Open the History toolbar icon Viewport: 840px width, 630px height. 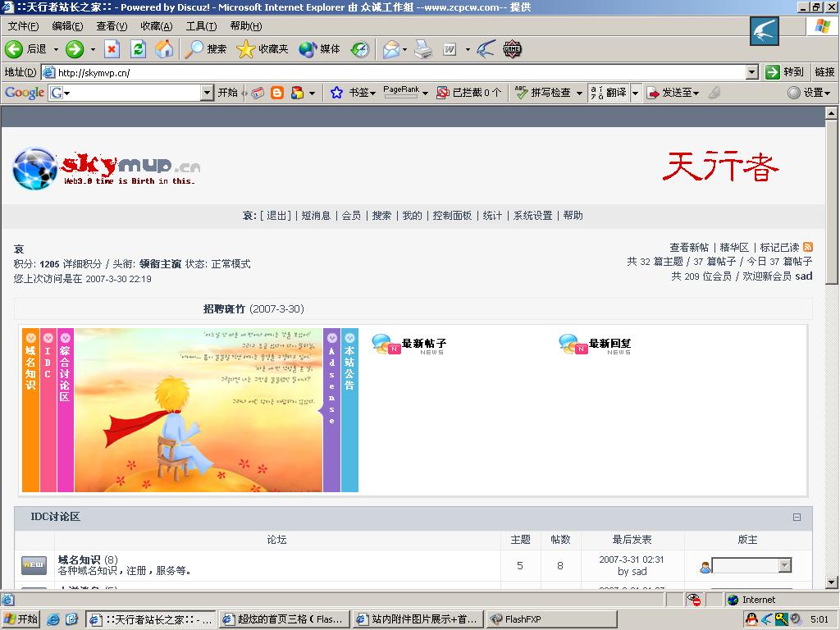(x=360, y=49)
